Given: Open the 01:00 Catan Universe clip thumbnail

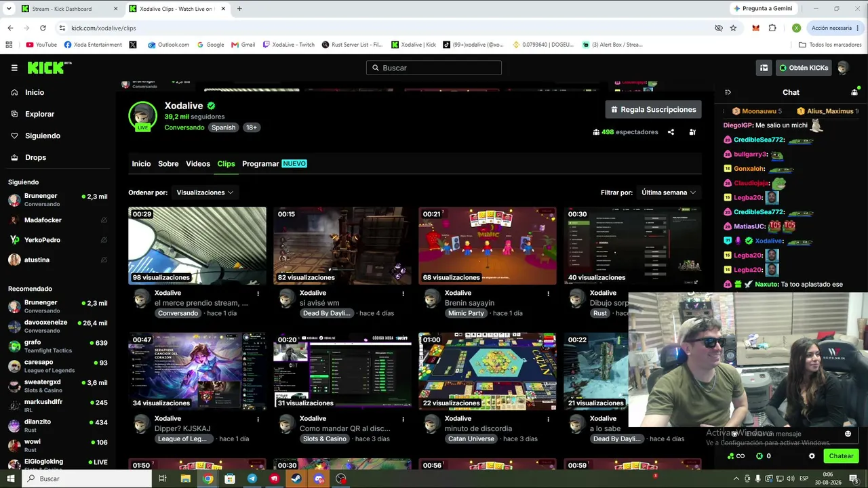Looking at the screenshot, I should click(x=488, y=371).
